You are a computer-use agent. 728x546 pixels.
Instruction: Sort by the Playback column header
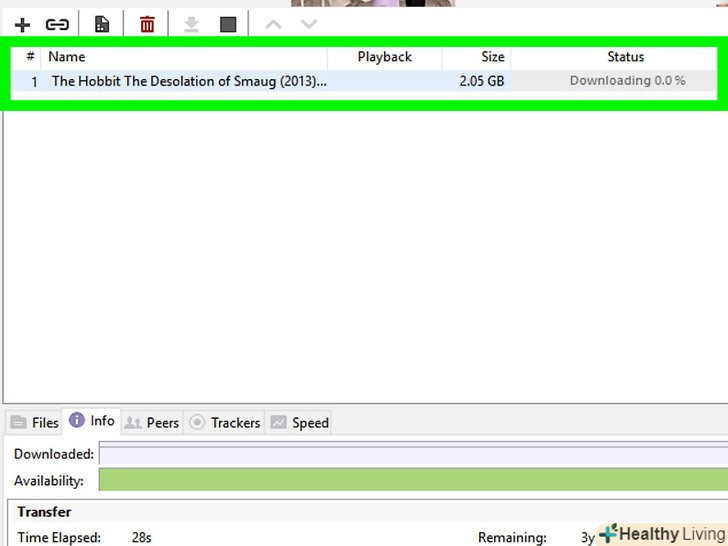(x=384, y=57)
